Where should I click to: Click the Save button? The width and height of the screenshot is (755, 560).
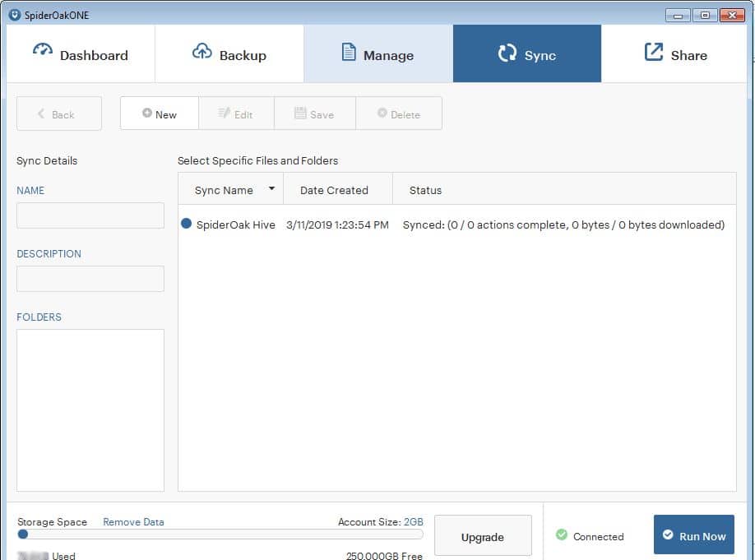[x=315, y=113]
